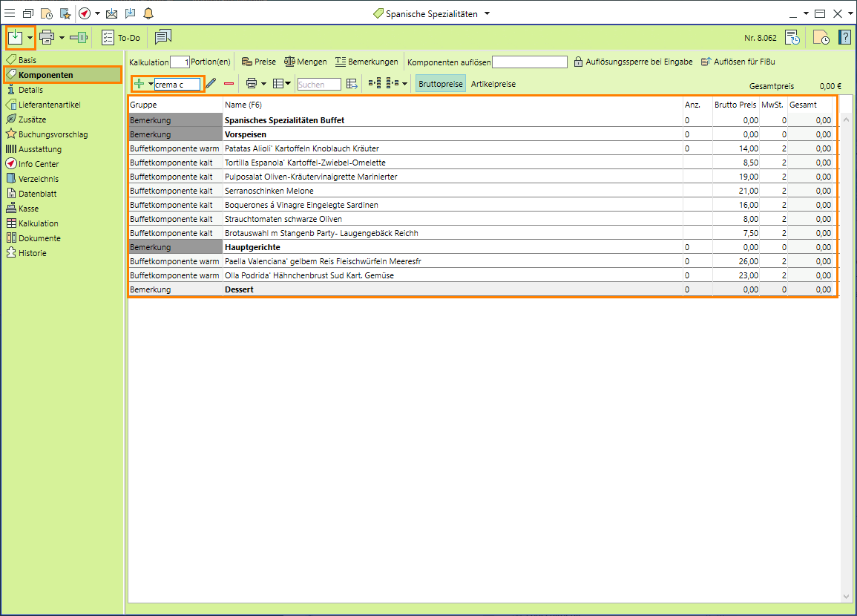The height and width of the screenshot is (616, 857).
Task: Toggle Bruttopreise price display
Action: click(x=440, y=84)
